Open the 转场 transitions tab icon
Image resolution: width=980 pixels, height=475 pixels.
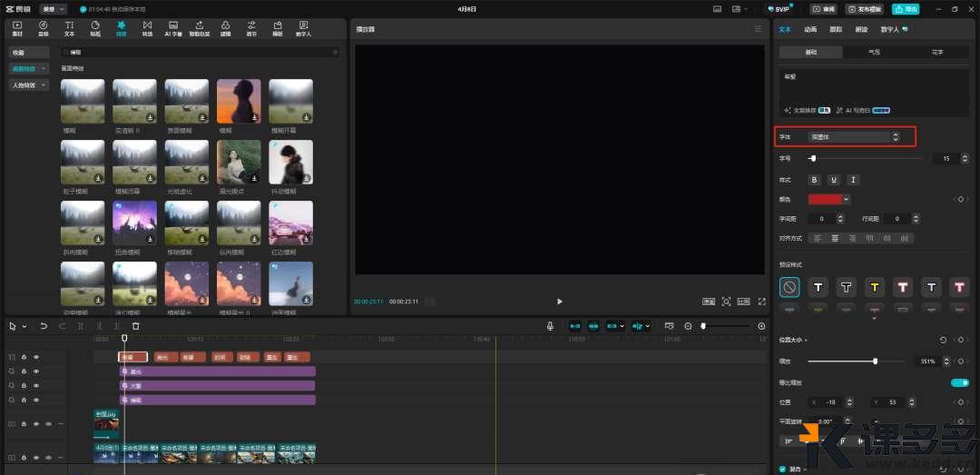click(x=147, y=25)
